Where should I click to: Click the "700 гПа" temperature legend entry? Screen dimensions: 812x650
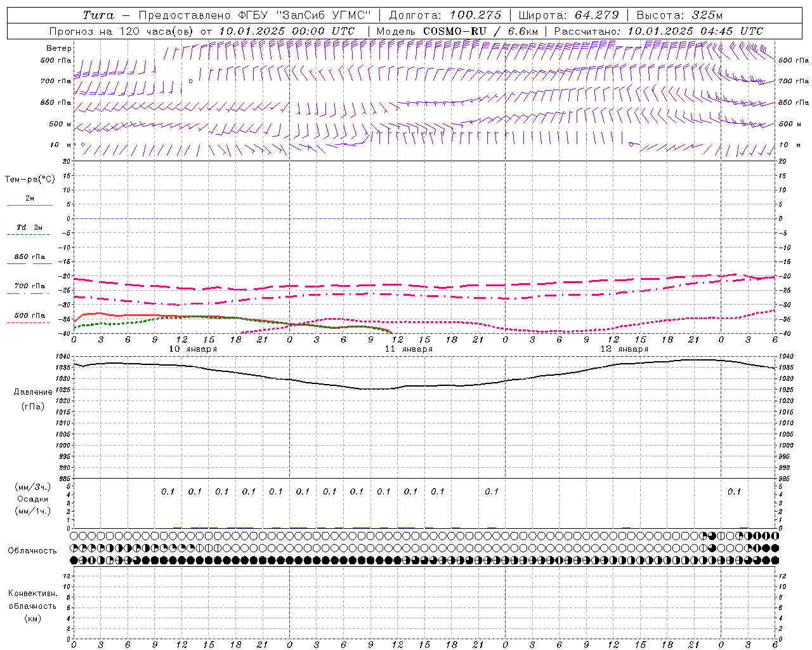(30, 286)
